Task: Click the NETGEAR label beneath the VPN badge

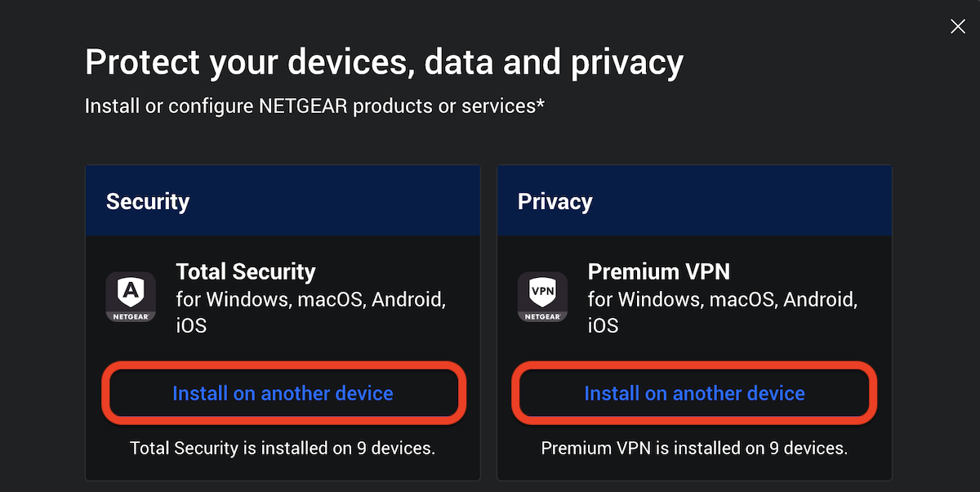Action: coord(542,315)
